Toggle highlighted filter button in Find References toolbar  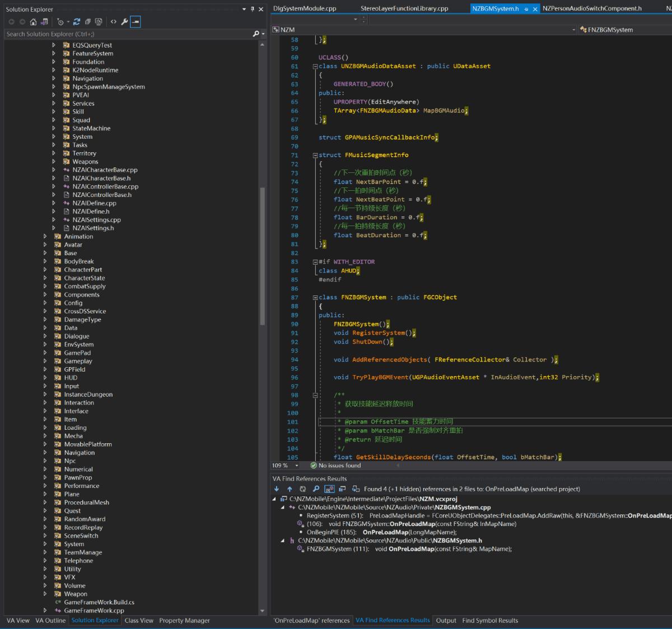tap(329, 489)
